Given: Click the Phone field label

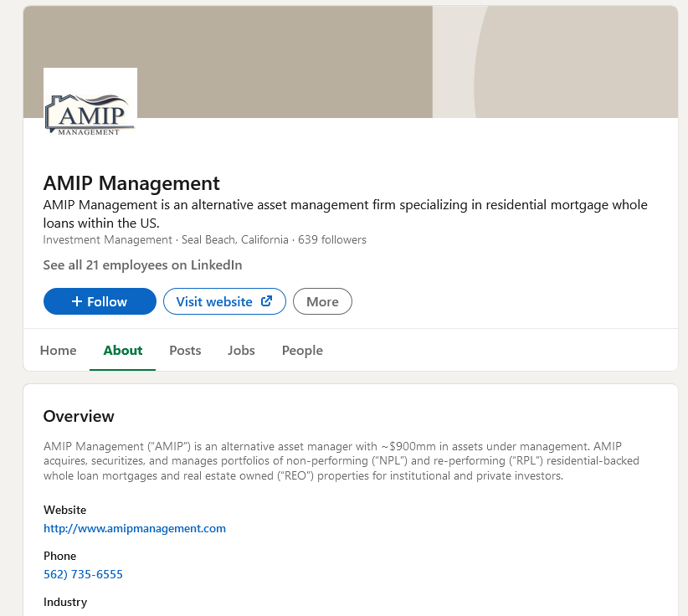Looking at the screenshot, I should 59,556.
